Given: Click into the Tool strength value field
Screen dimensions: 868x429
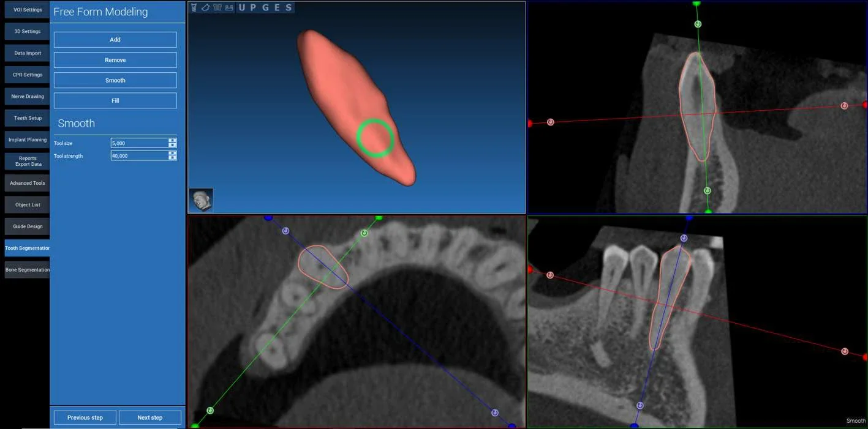Looking at the screenshot, I should pos(140,155).
